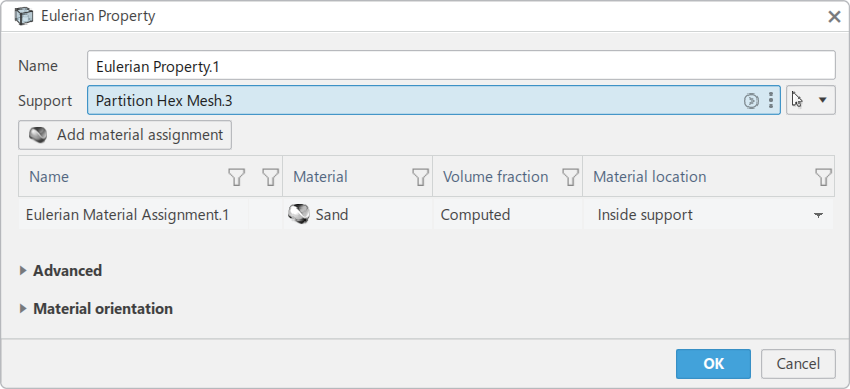Filter the Volume fraction column
The height and width of the screenshot is (389, 850).
[570, 177]
